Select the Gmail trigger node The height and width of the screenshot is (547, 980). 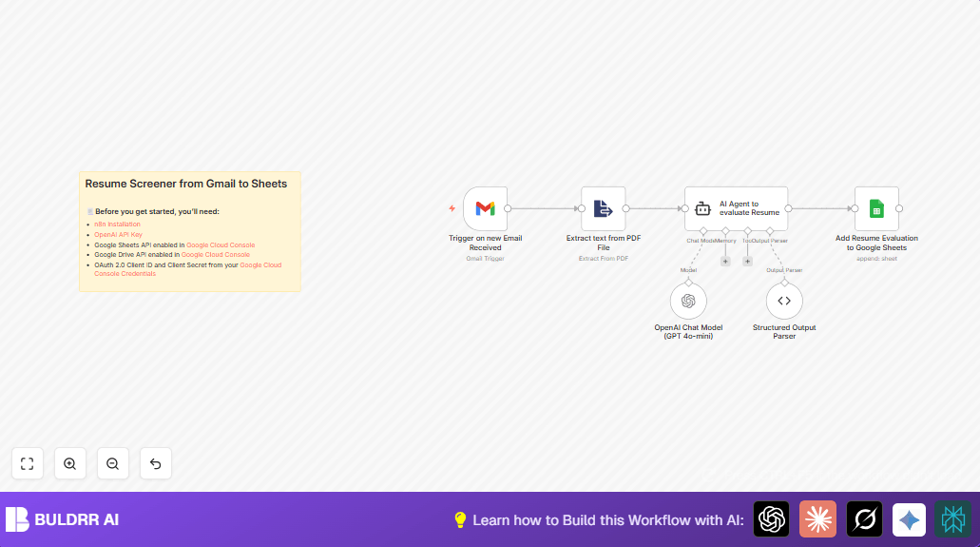click(x=485, y=208)
